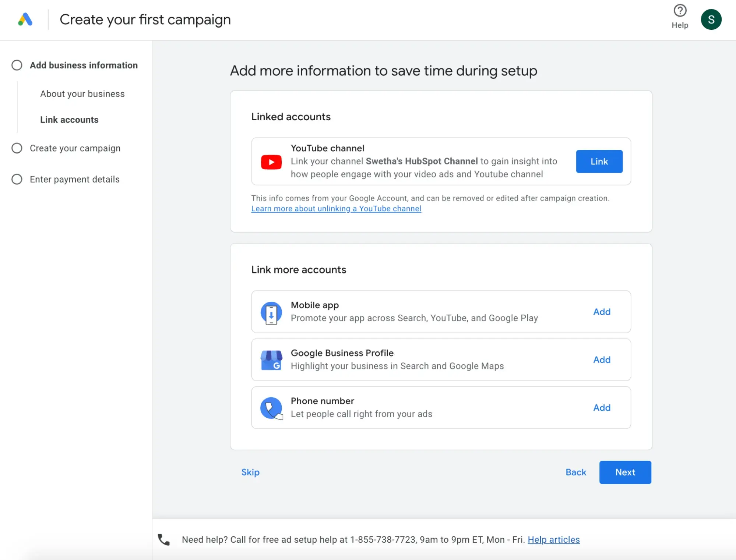Expand the Link more accounts section
The height and width of the screenshot is (560, 736).
tap(298, 269)
